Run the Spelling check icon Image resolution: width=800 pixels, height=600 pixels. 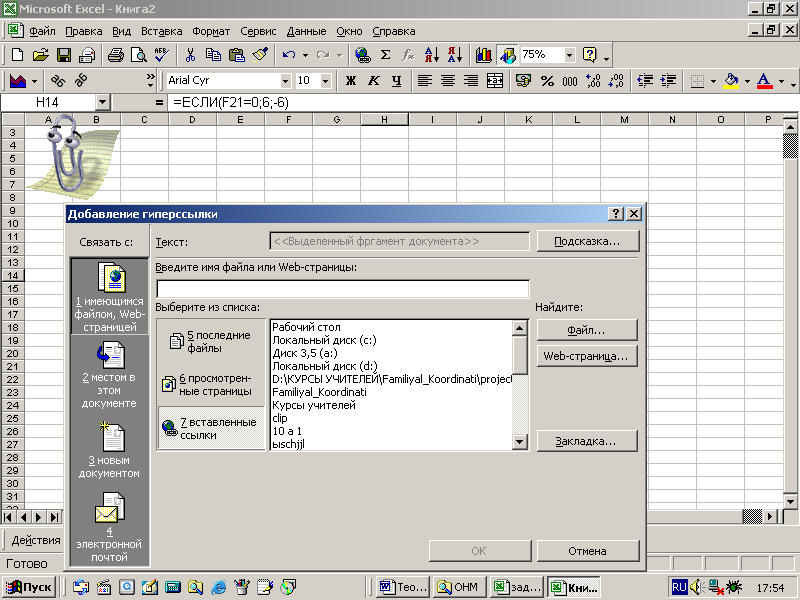[x=162, y=55]
